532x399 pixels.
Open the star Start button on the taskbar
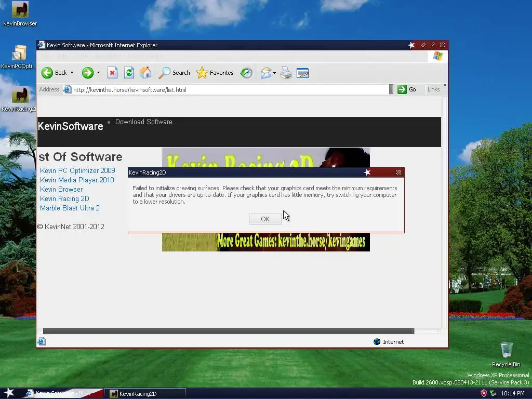(x=8, y=393)
